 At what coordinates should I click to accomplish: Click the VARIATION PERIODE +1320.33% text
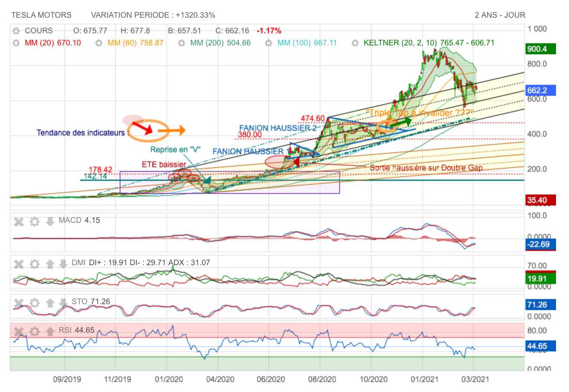153,15
